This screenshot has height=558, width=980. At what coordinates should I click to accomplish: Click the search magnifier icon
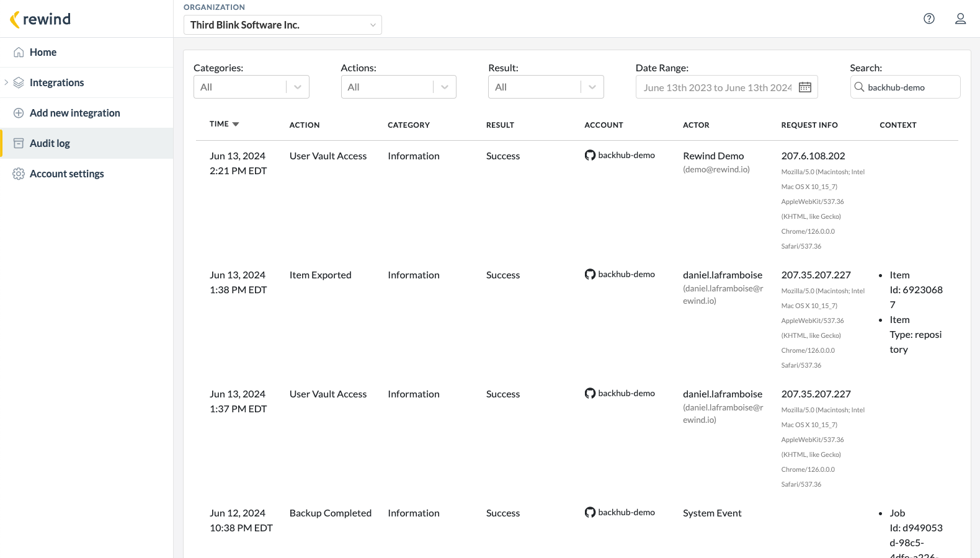coord(859,87)
